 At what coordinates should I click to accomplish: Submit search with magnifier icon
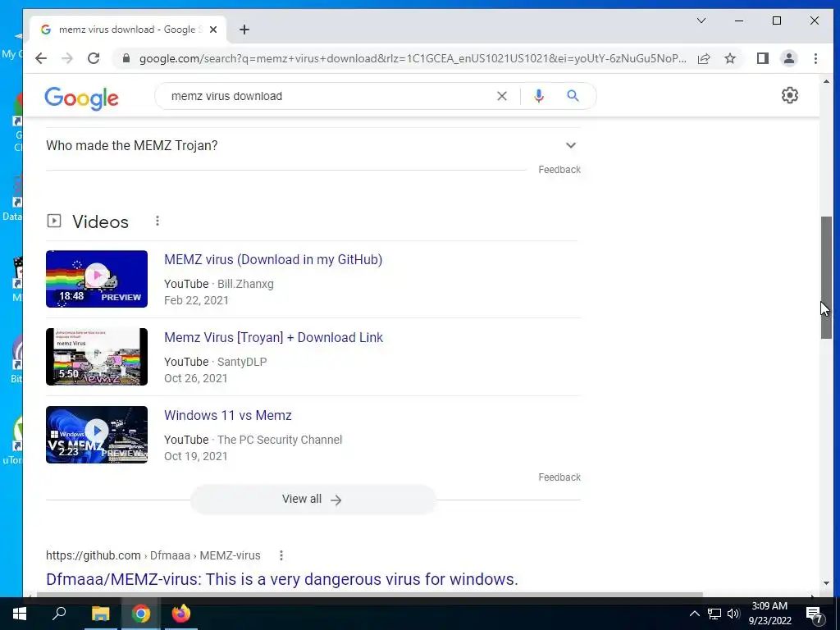[573, 96]
